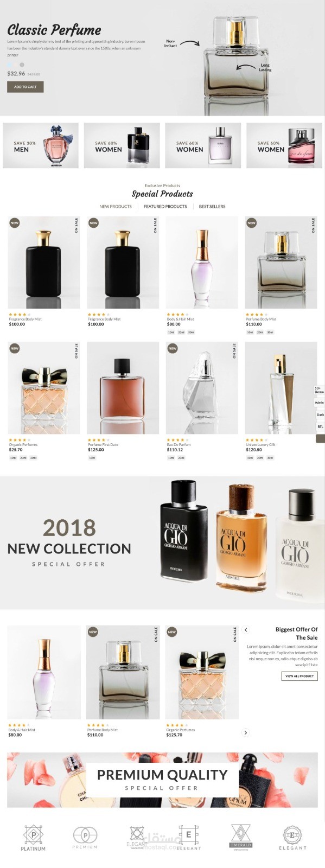Select 20ml size for Unisex Luxury Gift
Screen dimensions: 325x868
260,458
